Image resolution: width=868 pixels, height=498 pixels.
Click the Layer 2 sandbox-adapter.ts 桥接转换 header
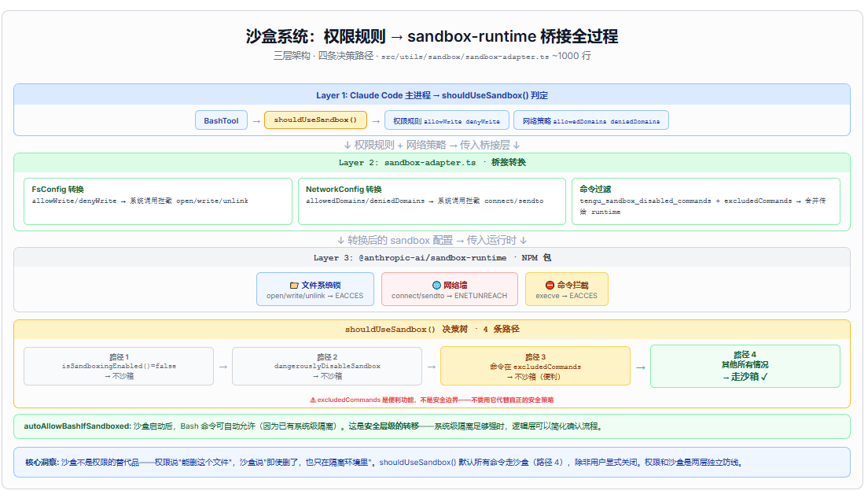coord(432,162)
